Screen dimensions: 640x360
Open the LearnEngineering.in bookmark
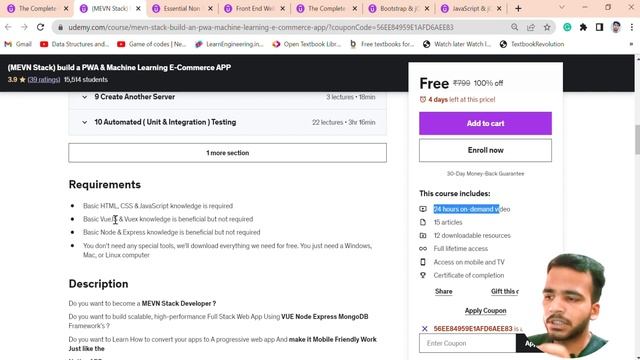(229, 44)
